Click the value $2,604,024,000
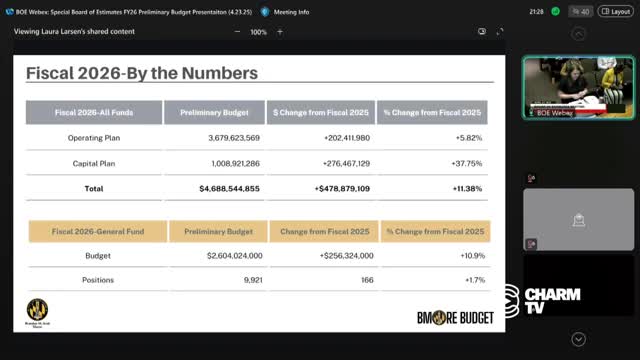 (x=235, y=256)
